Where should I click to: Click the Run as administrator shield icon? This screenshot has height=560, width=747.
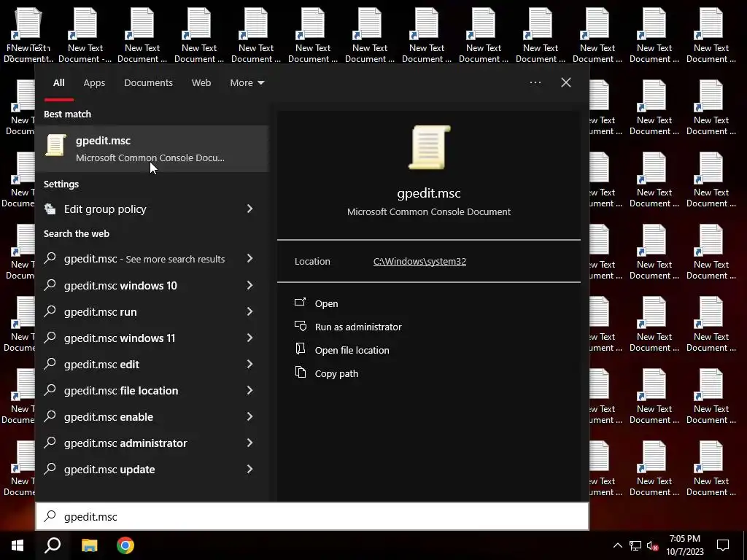coord(300,326)
